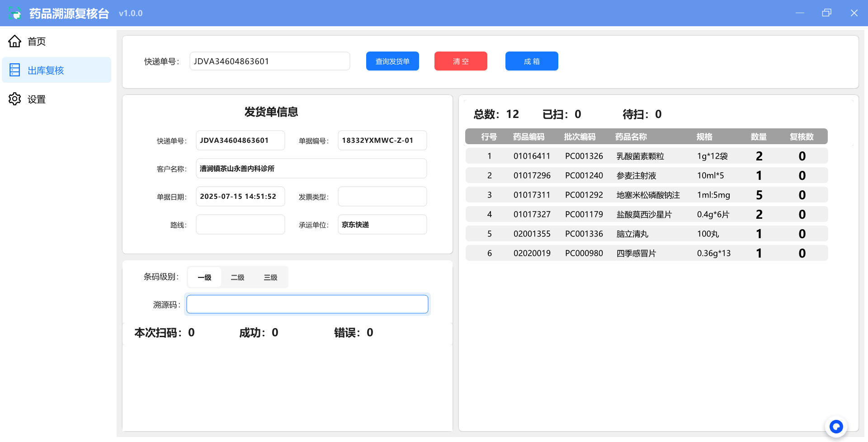Focus the 溯源码 input field
The height and width of the screenshot is (442, 868).
tap(307, 304)
